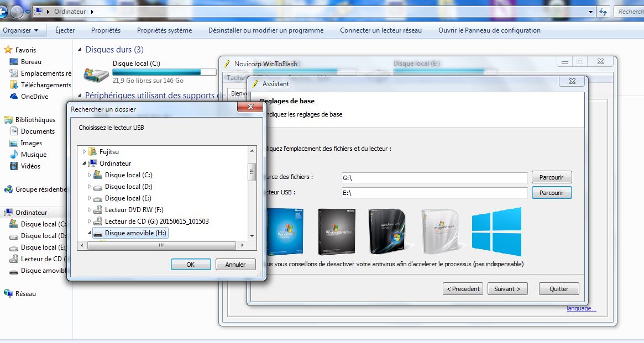
Task: Select Disque amovible (H:) in folder tree
Action: point(135,233)
